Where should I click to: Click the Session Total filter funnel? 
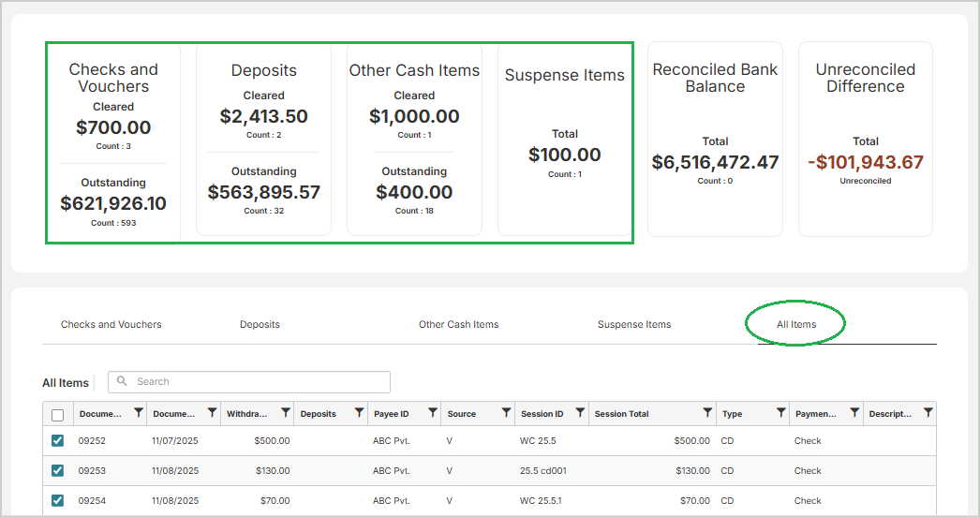[707, 413]
